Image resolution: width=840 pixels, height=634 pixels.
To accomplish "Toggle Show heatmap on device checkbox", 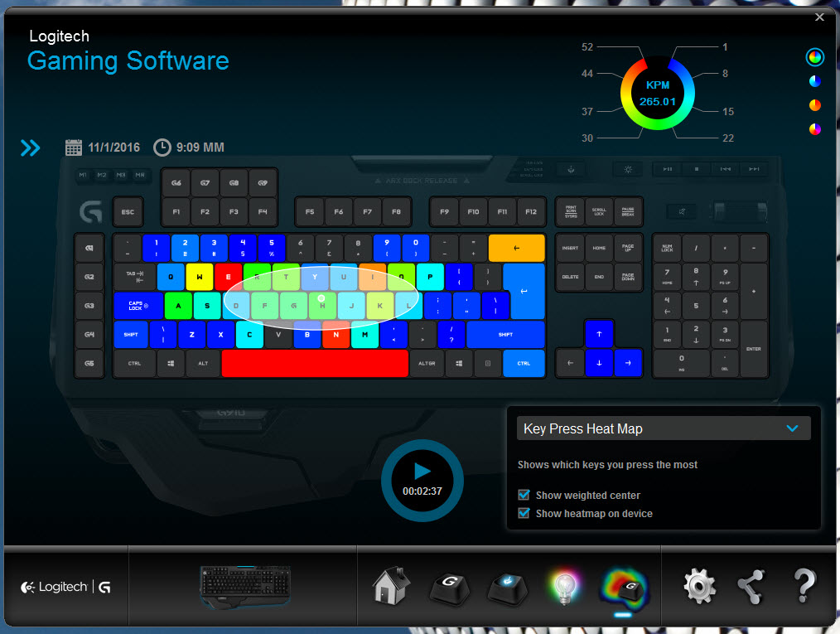I will (524, 514).
